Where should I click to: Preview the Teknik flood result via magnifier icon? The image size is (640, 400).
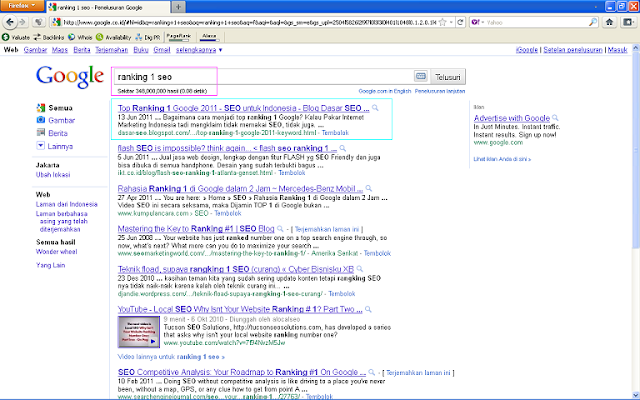coord(360,269)
